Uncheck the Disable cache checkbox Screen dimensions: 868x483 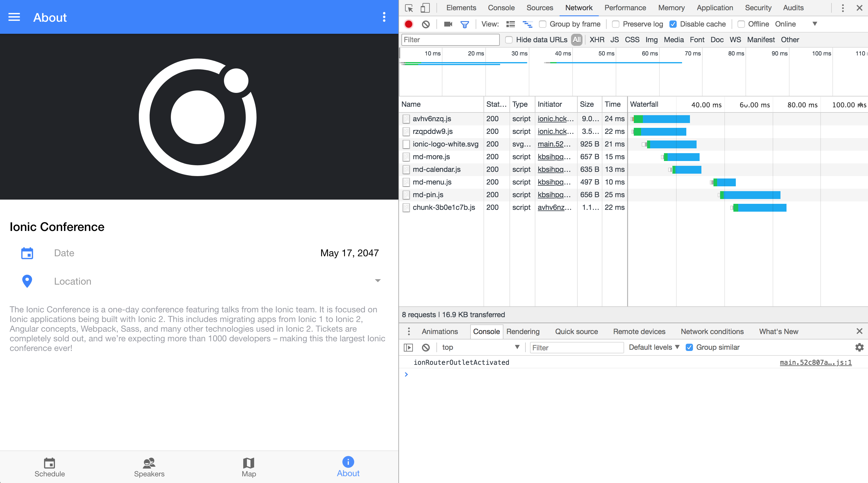673,24
